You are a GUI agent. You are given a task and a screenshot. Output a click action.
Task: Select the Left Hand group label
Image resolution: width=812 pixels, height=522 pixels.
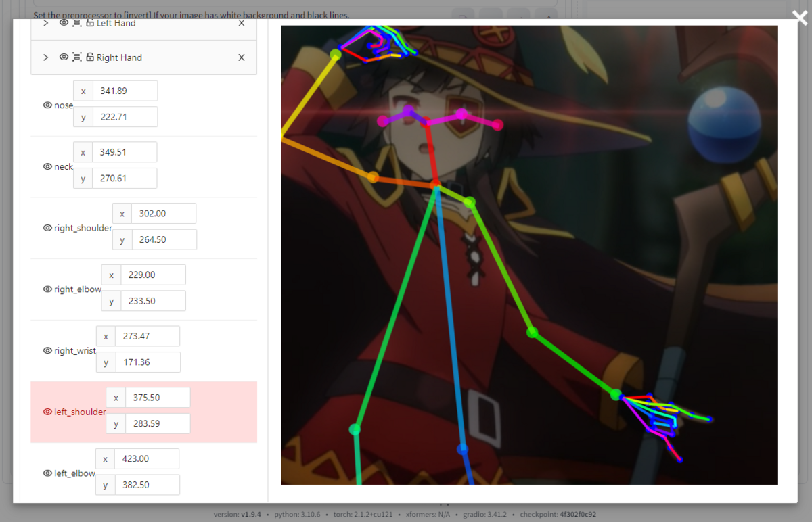pos(116,23)
